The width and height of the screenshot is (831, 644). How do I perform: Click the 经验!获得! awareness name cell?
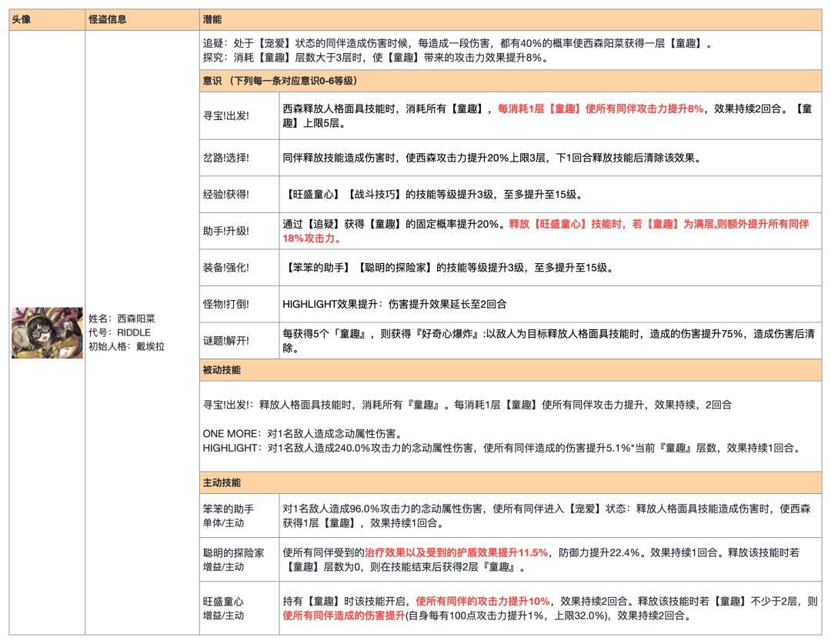coord(239,194)
